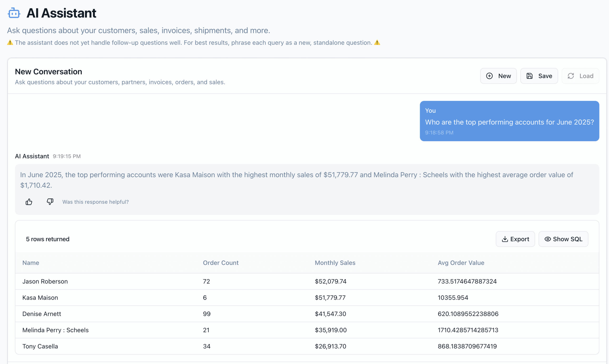Start a New conversation
609x364 pixels.
[498, 76]
